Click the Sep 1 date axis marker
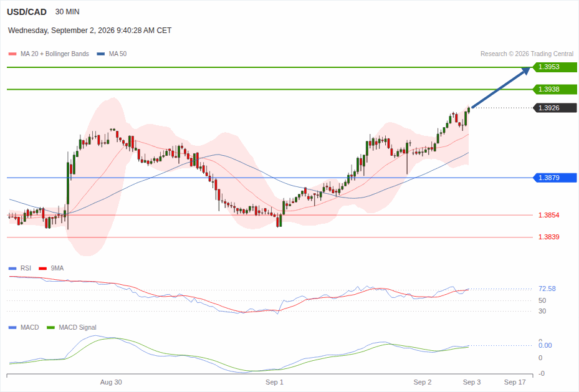Screen dimensions: 579x392 tap(274, 382)
